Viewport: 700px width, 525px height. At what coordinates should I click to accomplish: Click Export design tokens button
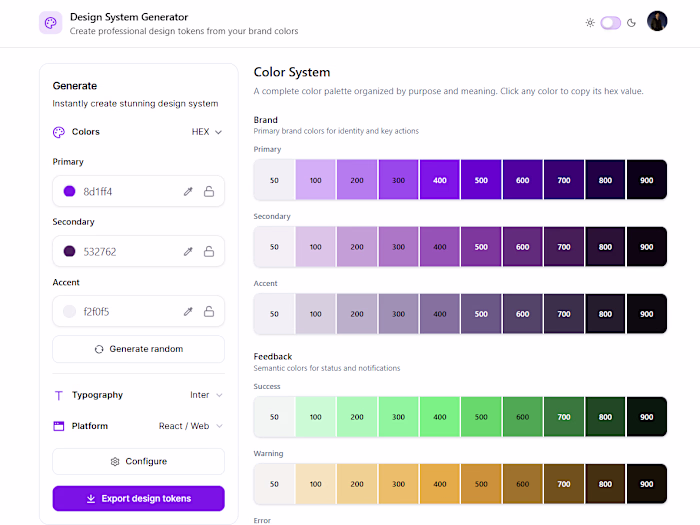click(138, 498)
